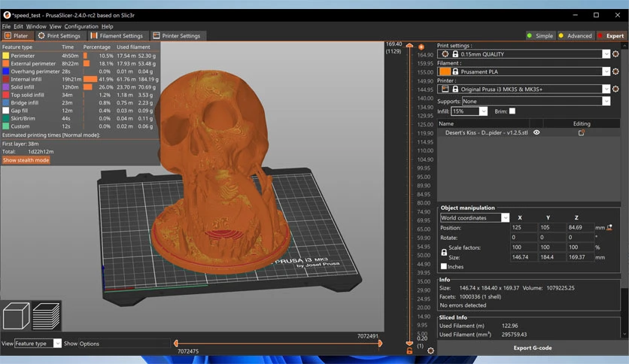This screenshot has height=364, width=629.
Task: Open the object editing icon for Desert's Kiss
Action: point(582,132)
